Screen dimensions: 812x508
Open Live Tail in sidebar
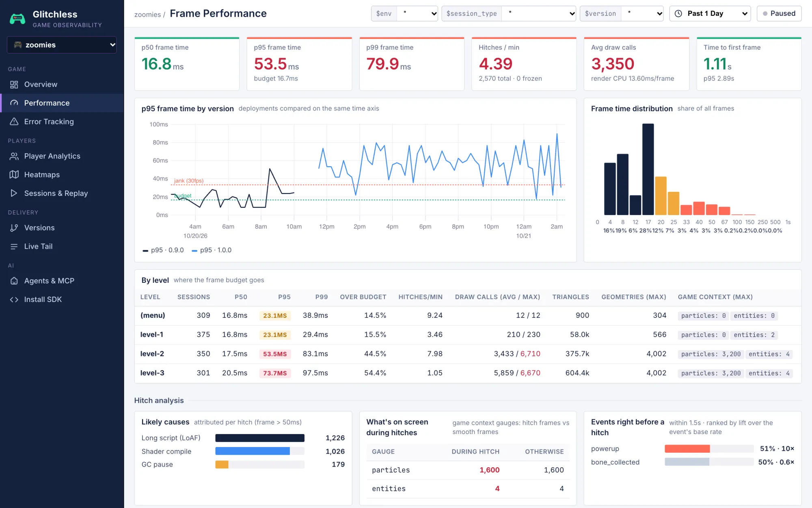click(62, 247)
